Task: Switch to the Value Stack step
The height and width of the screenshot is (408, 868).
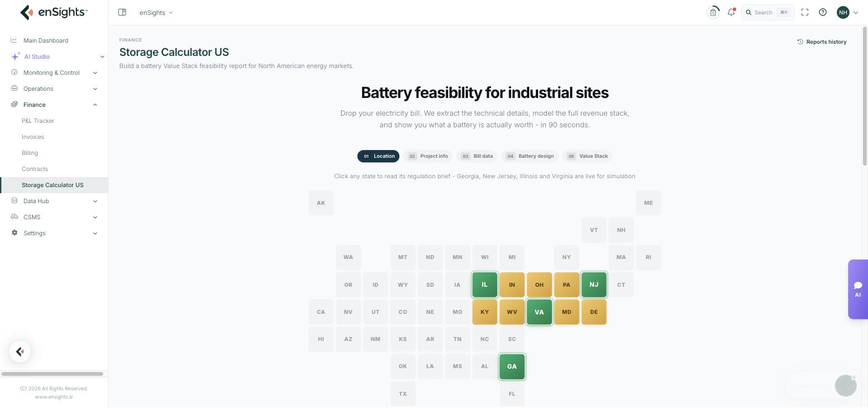Action: [587, 156]
